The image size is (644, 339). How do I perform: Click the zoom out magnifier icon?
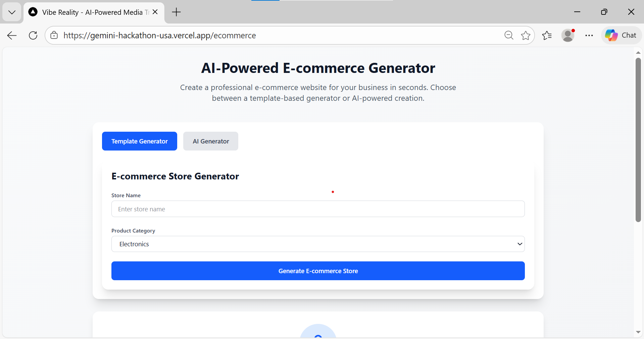509,35
